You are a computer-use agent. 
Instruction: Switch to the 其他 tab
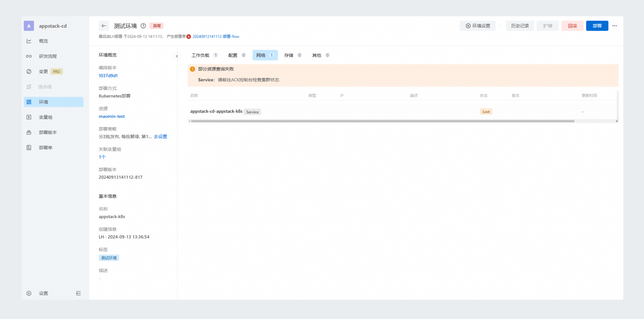pos(321,55)
